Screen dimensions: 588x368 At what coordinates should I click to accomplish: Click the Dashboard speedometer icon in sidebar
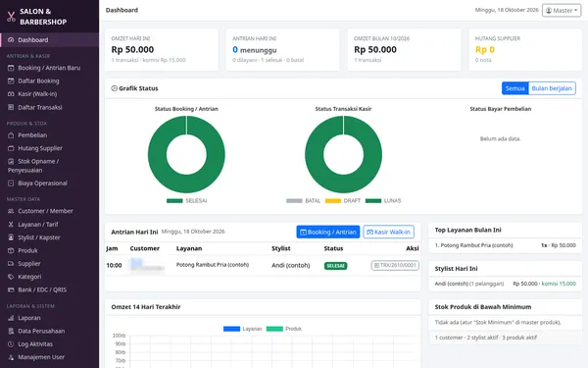[11, 40]
